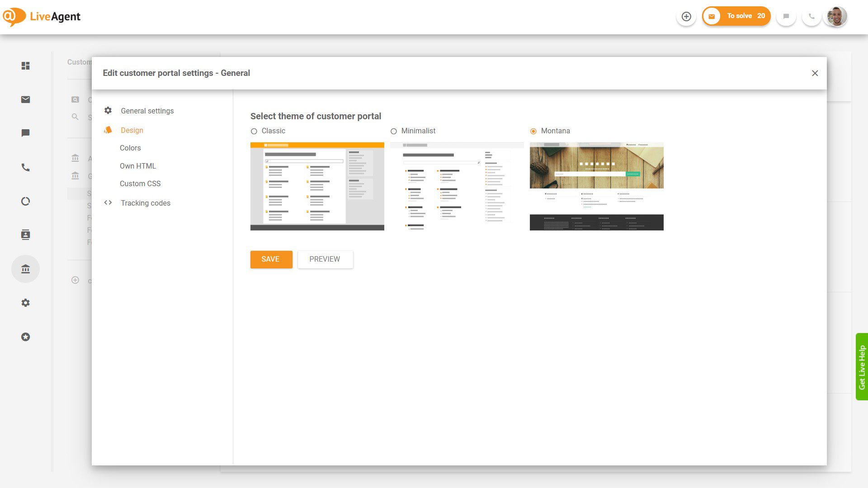Open the phone icon in the top bar
Image resolution: width=868 pixels, height=488 pixels.
pyautogui.click(x=811, y=16)
